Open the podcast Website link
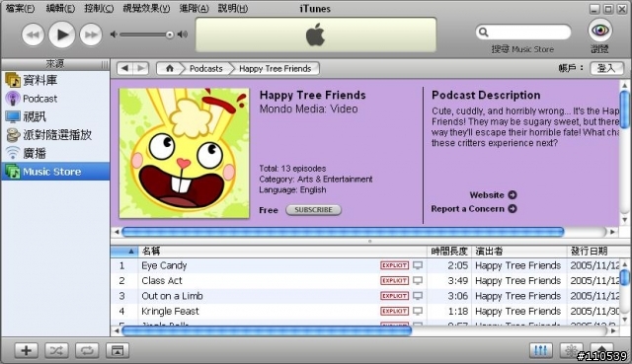 click(487, 195)
